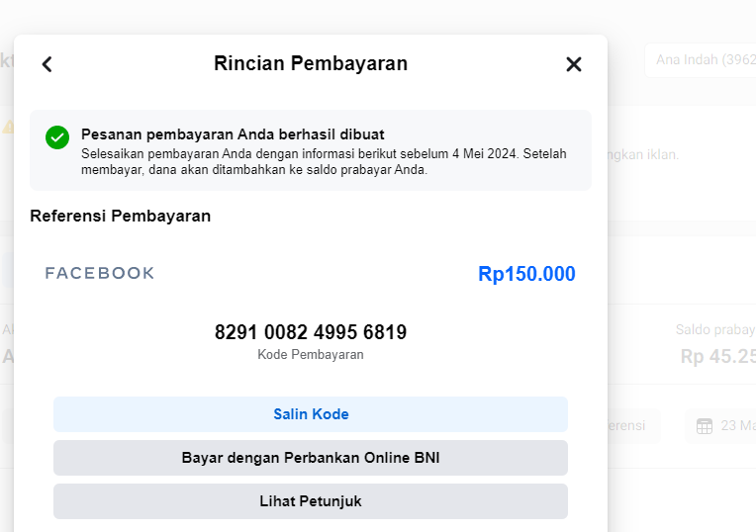Click the Rp150.000 amount
The height and width of the screenshot is (532, 756).
click(526, 274)
